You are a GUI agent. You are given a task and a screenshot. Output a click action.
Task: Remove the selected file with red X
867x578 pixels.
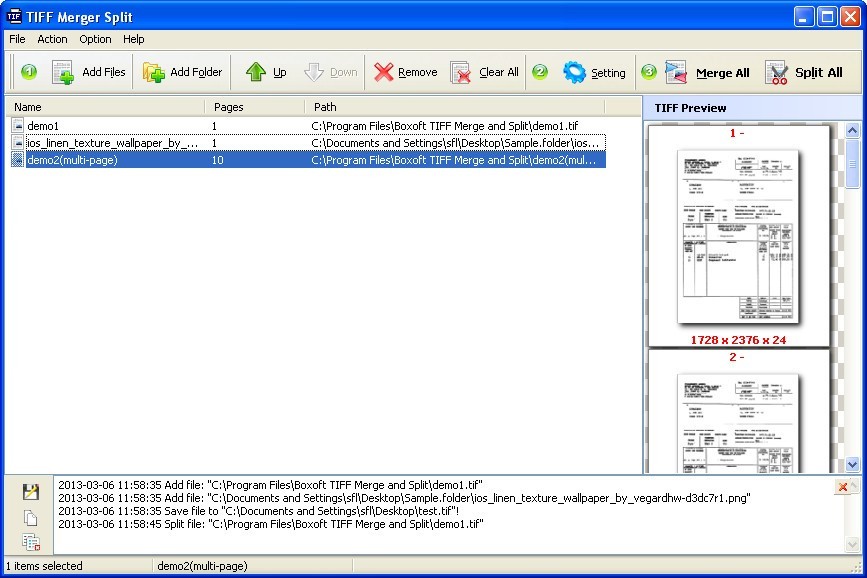coord(405,72)
